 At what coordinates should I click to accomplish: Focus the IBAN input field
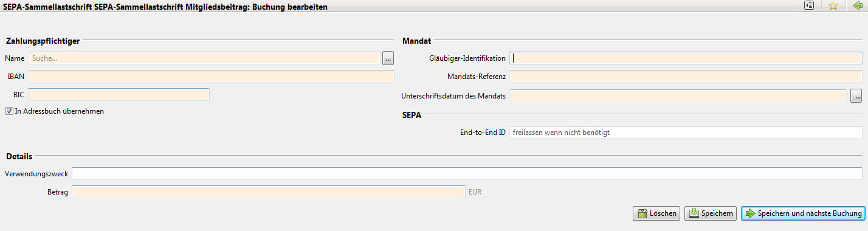[211, 76]
